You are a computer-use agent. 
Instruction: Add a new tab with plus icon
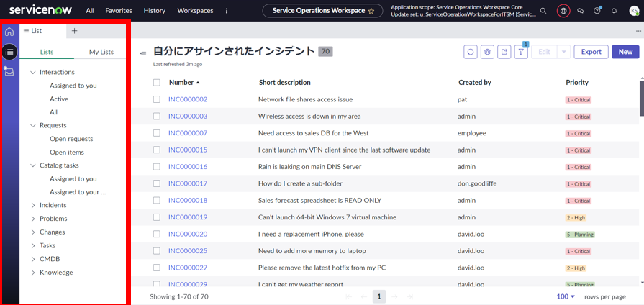[74, 31]
